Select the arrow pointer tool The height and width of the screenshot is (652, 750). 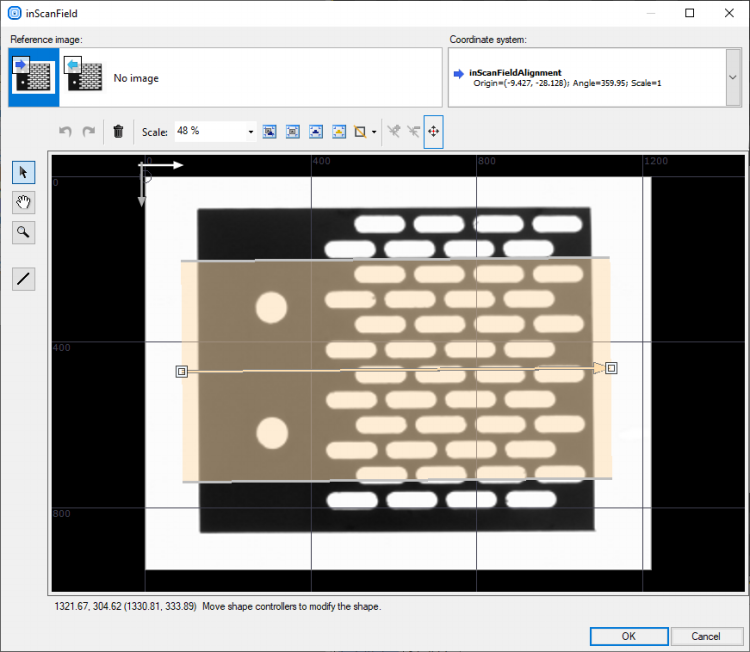tap(23, 172)
